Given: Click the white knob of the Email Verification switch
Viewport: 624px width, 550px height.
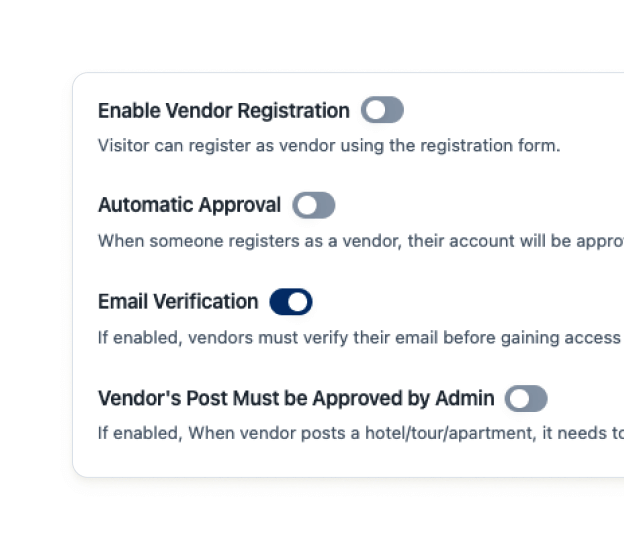Looking at the screenshot, I should (x=299, y=301).
